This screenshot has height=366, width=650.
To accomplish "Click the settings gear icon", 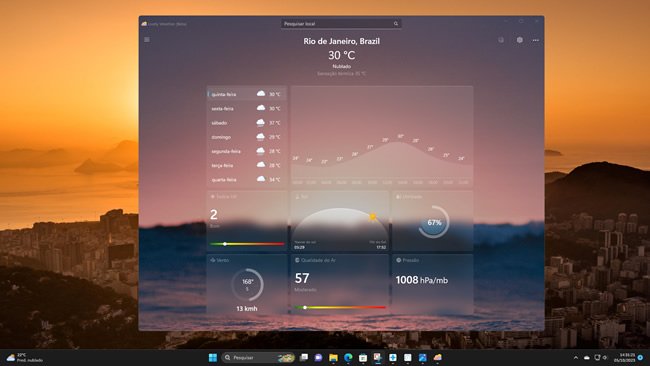I will [519, 40].
